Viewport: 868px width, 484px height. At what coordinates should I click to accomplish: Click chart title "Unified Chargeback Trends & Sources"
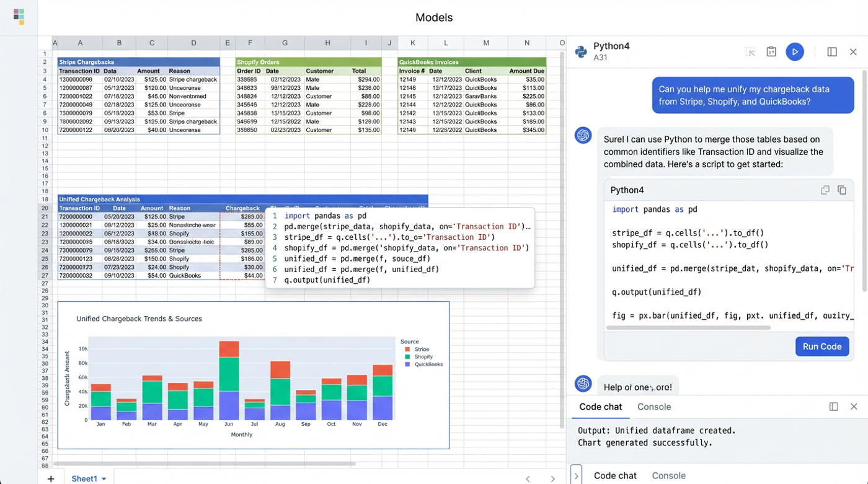pos(139,319)
